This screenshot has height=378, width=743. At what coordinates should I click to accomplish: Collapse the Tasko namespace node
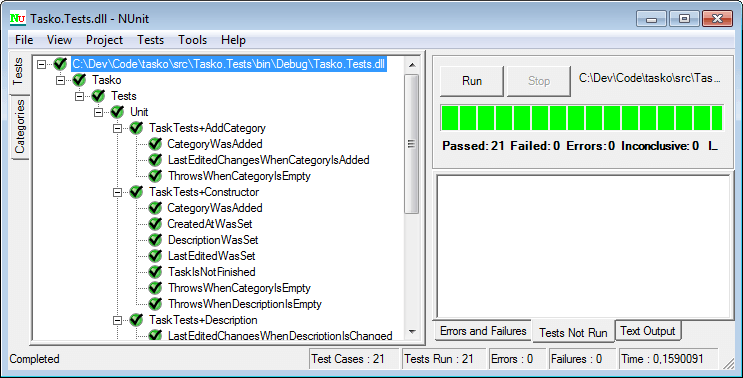[61, 80]
